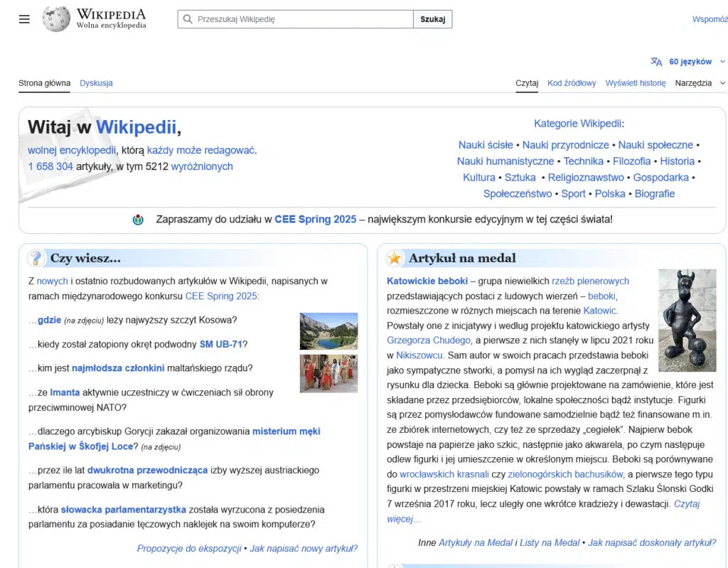The height and width of the screenshot is (568, 728).
Task: Open Wyświetl historię tab
Action: tap(635, 82)
